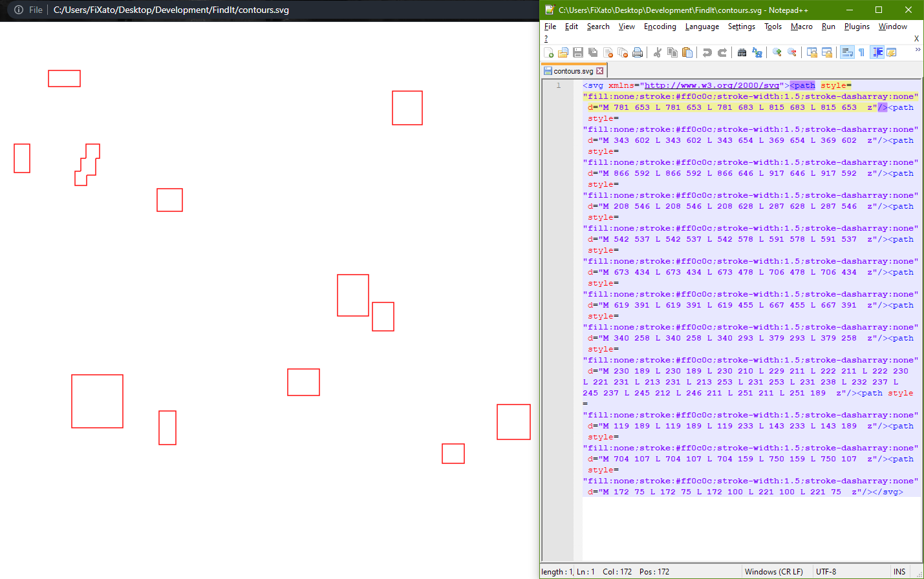Click the Windows (CR LF) status bar field

pos(774,572)
